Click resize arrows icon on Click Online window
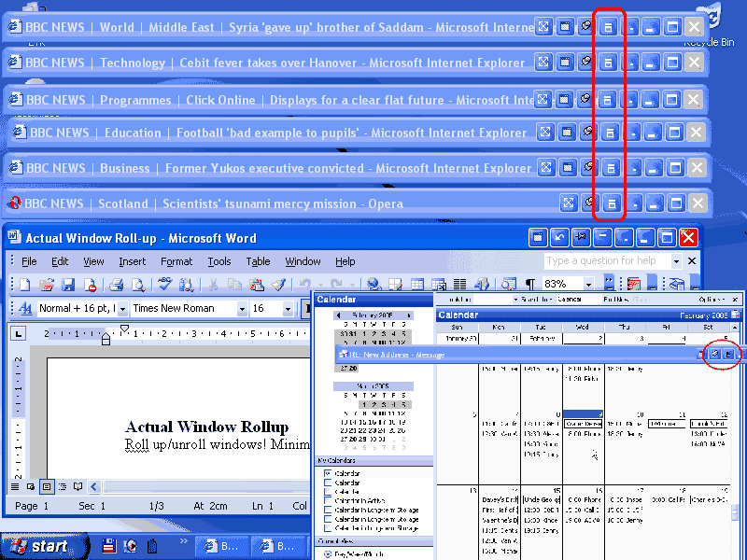The image size is (747, 560). (543, 100)
